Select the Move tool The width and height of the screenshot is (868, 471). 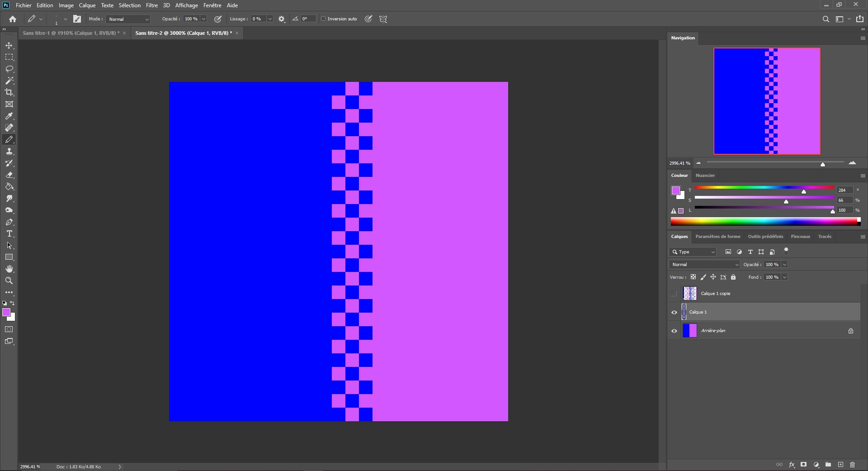click(9, 45)
